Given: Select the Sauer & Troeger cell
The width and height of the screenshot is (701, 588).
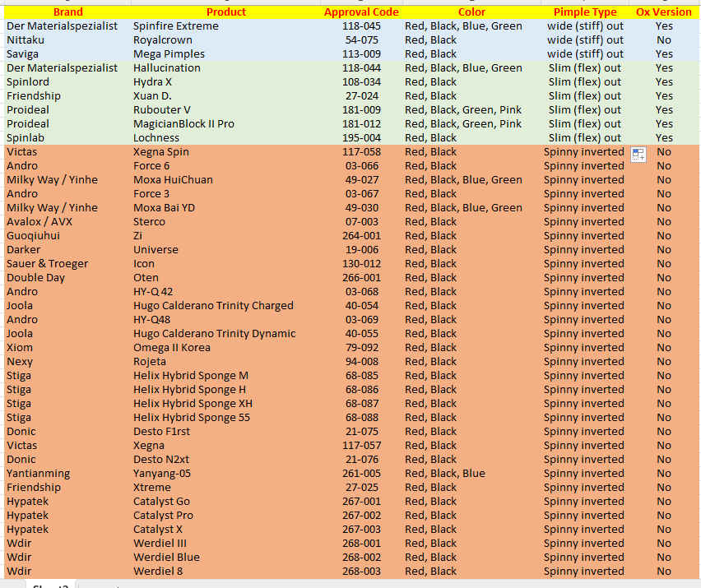Looking at the screenshot, I should (x=67, y=264).
